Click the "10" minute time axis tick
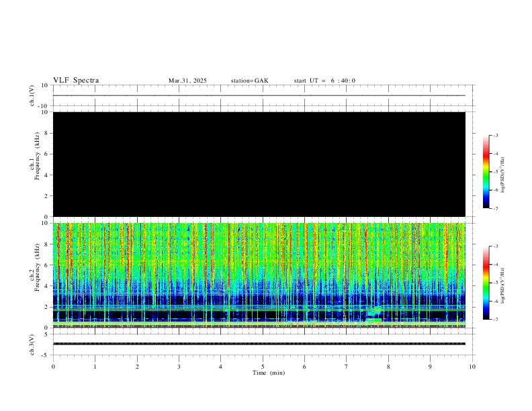Image resolution: width=532 pixels, height=411 pixels. point(472,367)
